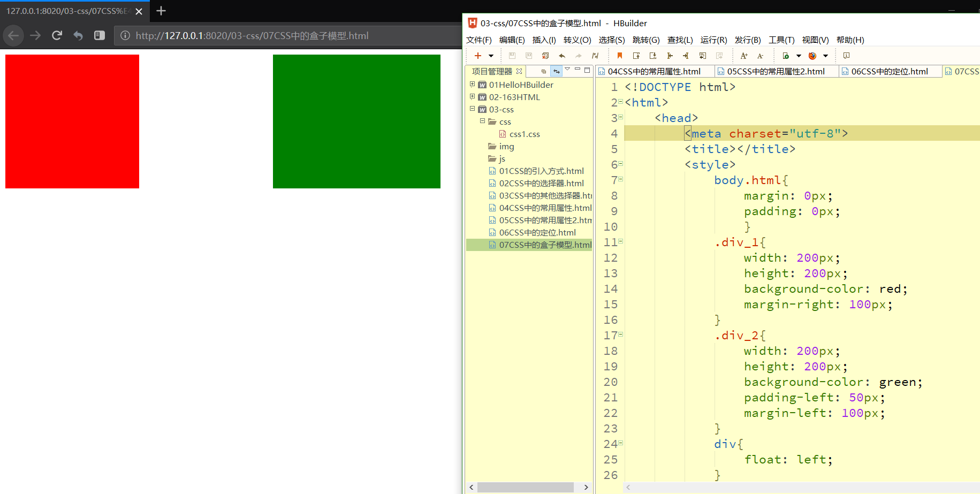
Task: Switch to 04CSS中的常用属性.html tab
Action: click(654, 71)
